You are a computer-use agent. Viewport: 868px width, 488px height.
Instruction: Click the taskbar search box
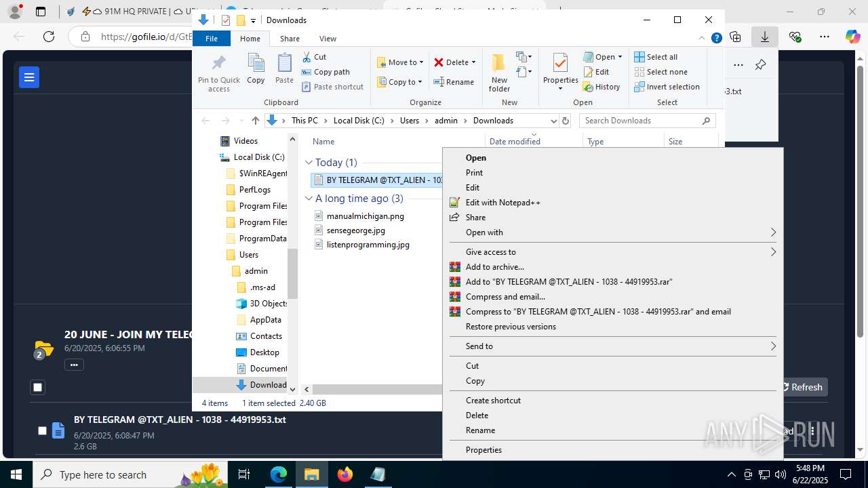(x=129, y=474)
